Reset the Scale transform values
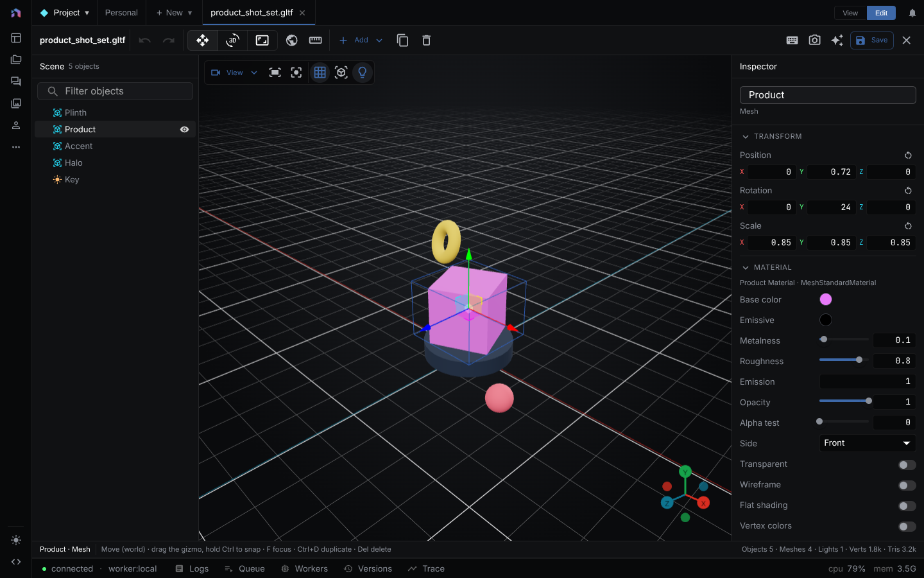 pyautogui.click(x=908, y=226)
